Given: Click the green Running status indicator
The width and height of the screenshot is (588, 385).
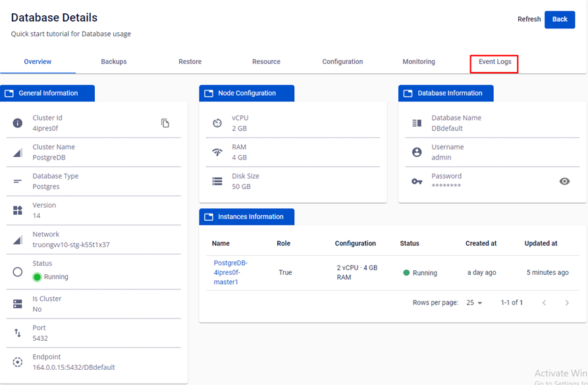Looking at the screenshot, I should click(x=37, y=277).
